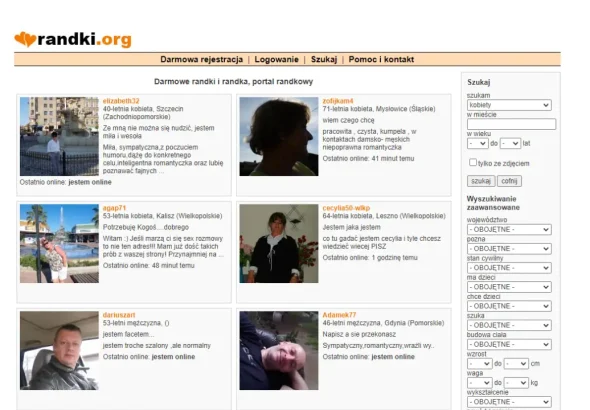Open minimum waga weight dropdown
This screenshot has width=590, height=410.
[479, 383]
